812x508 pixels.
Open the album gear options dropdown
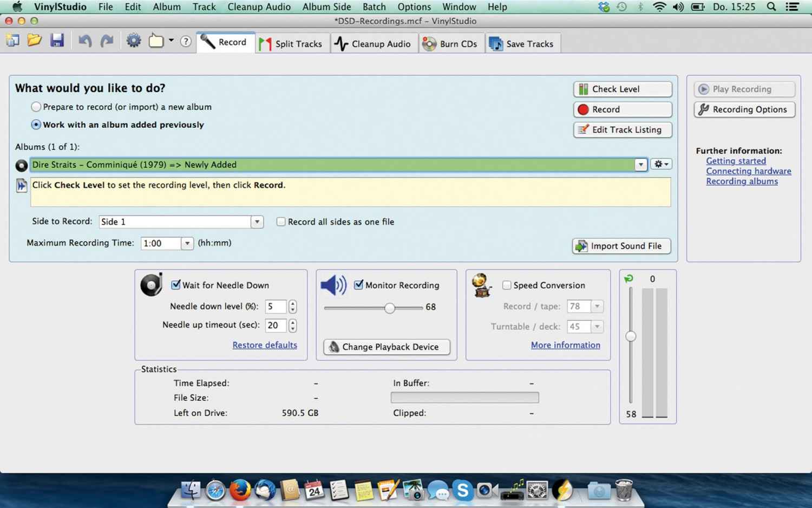tap(661, 164)
